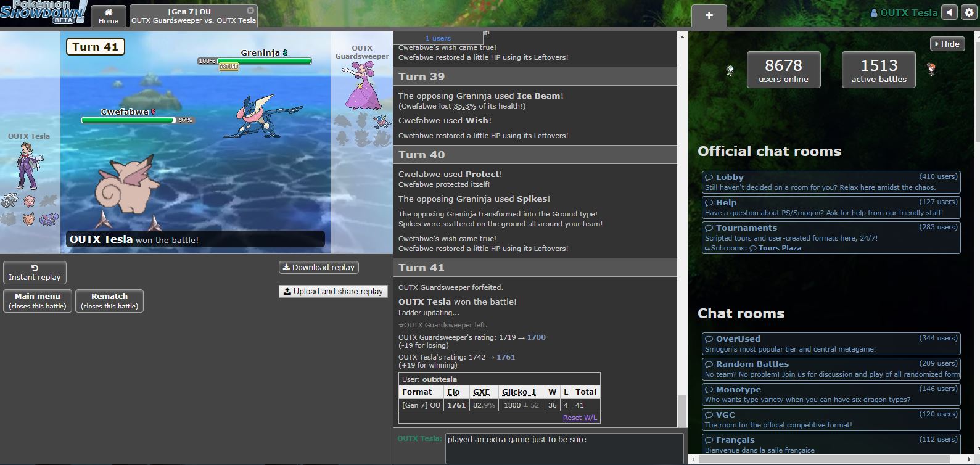Join the Monotype chat room

tap(831, 394)
